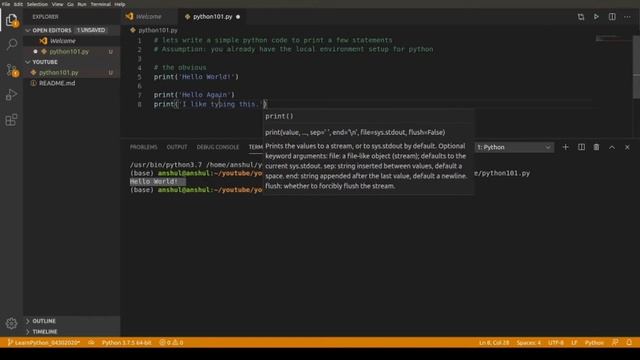Switch to the python101.py editor tab
Viewport: 640px width, 360px height.
pos(212,17)
